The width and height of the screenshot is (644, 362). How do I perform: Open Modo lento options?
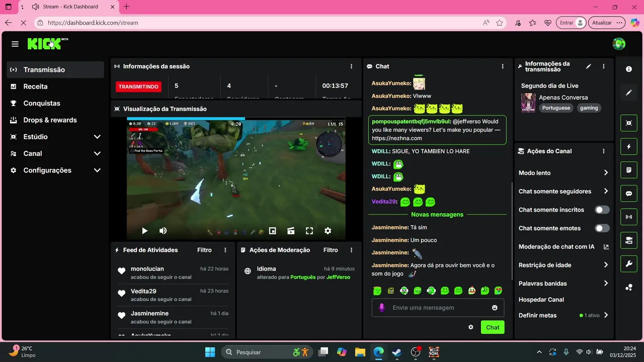pos(563,173)
